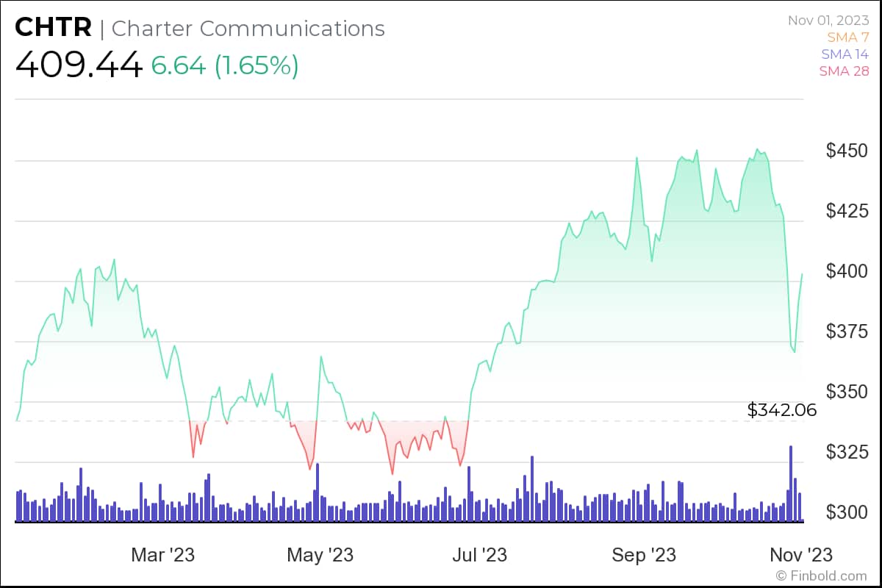The height and width of the screenshot is (588, 882).
Task: Click the Charter Communications company name
Action: click(x=248, y=29)
